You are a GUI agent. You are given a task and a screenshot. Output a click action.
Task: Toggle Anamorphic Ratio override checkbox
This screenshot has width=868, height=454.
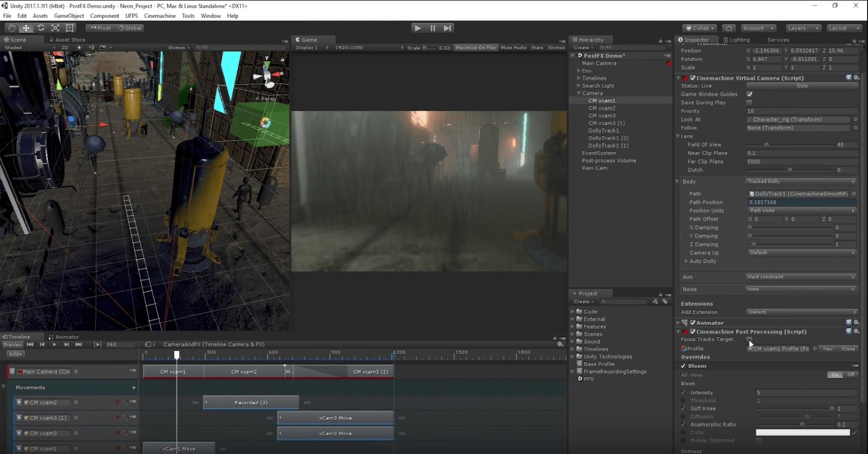(x=683, y=425)
